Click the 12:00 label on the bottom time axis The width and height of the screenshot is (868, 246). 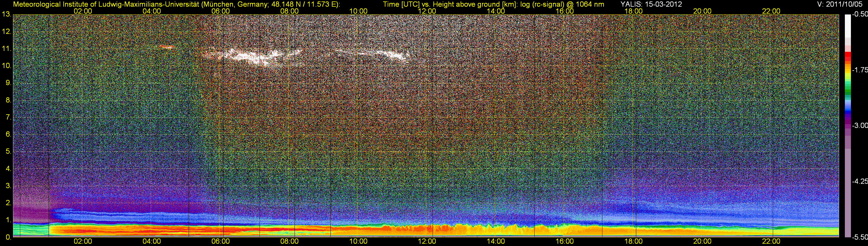[427, 241]
